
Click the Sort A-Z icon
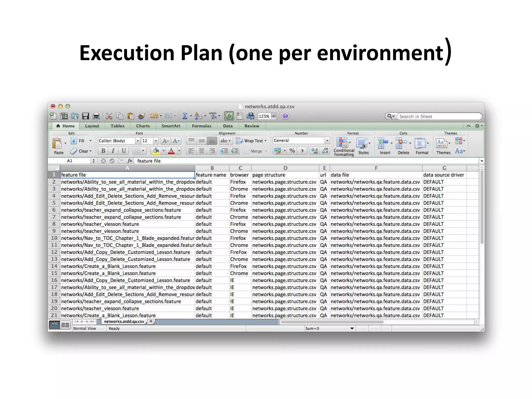point(198,116)
